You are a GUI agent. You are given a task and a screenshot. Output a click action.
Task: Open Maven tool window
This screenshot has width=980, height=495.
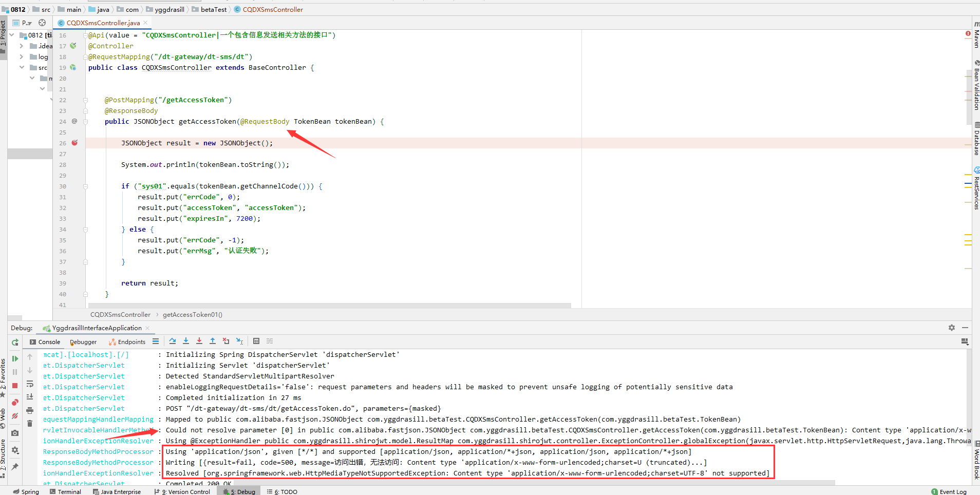(976, 35)
